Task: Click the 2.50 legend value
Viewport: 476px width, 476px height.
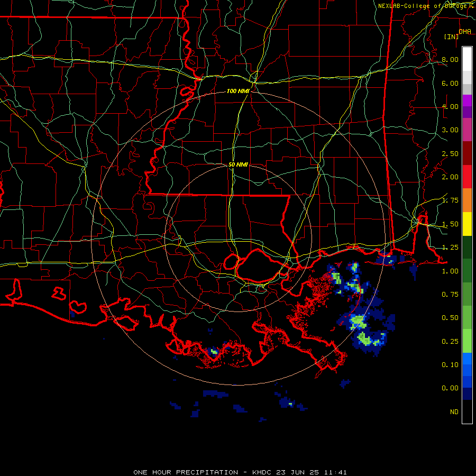Action: click(450, 153)
